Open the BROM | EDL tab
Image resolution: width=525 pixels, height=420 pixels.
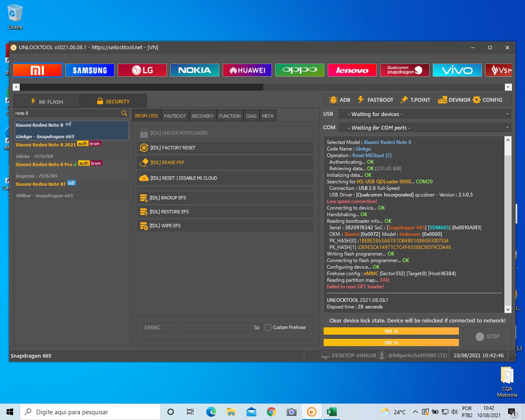pos(147,116)
